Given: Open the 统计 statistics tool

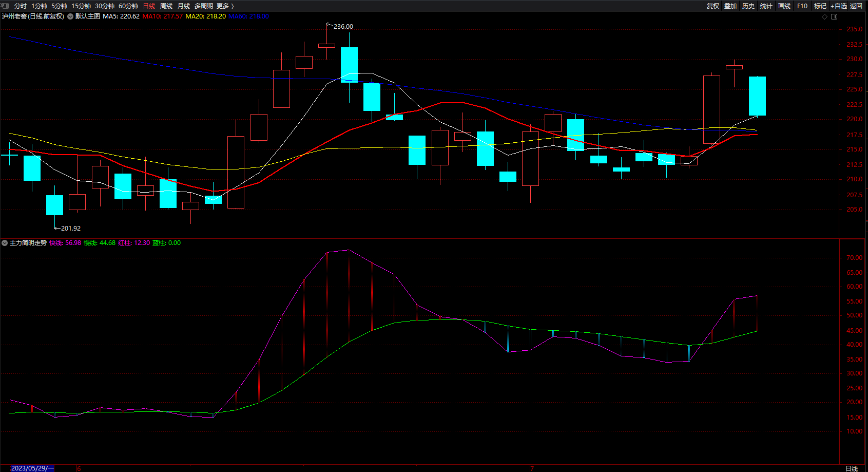Looking at the screenshot, I should (766, 6).
